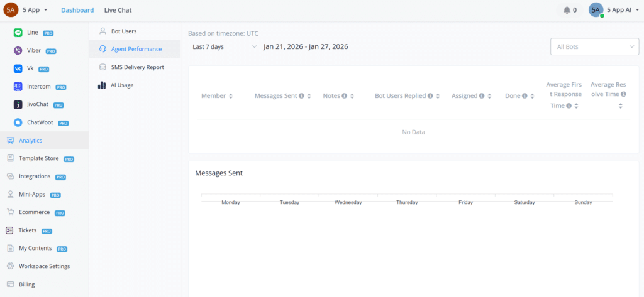The height and width of the screenshot is (297, 644).
Task: Open the Bot Users report
Action: [123, 31]
